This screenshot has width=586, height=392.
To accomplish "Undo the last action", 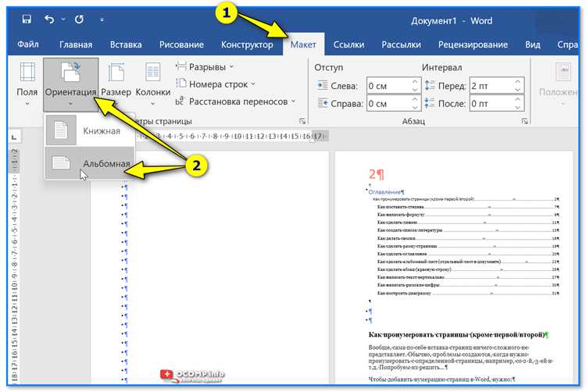I will point(49,19).
